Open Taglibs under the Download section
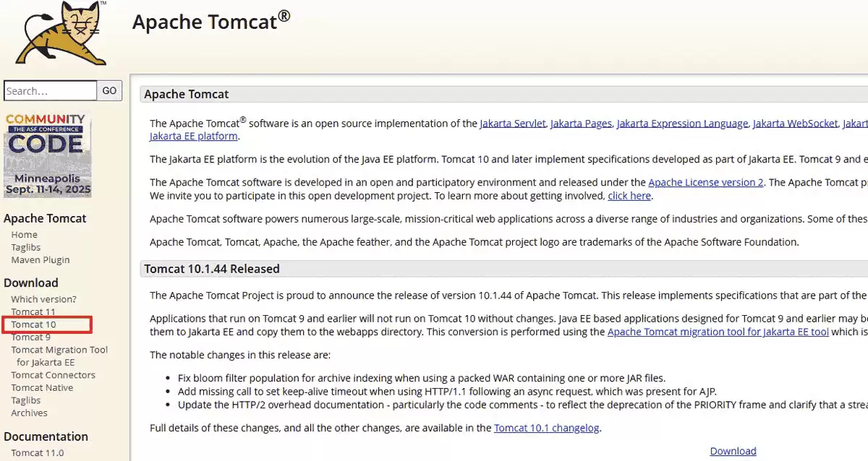868x461 pixels. tap(26, 400)
